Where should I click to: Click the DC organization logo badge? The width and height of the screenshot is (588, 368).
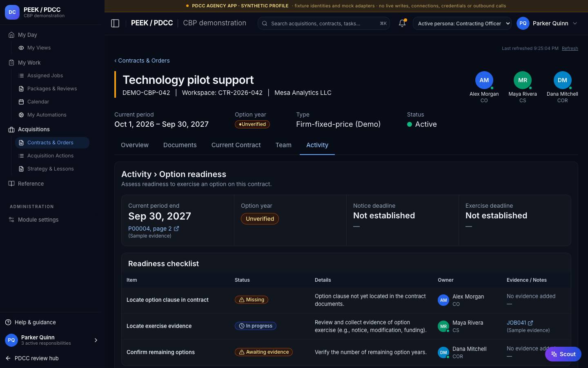[x=12, y=12]
